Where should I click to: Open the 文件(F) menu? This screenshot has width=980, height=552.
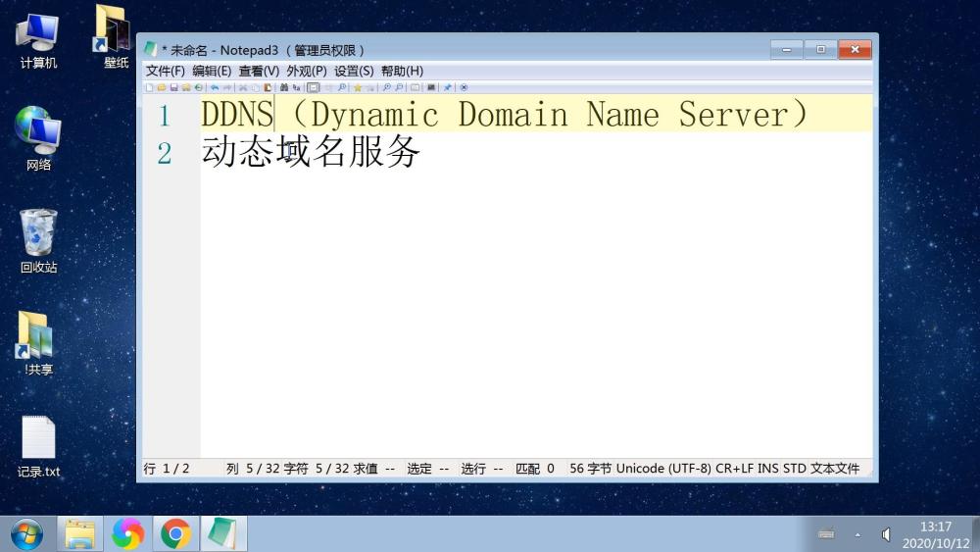click(165, 71)
